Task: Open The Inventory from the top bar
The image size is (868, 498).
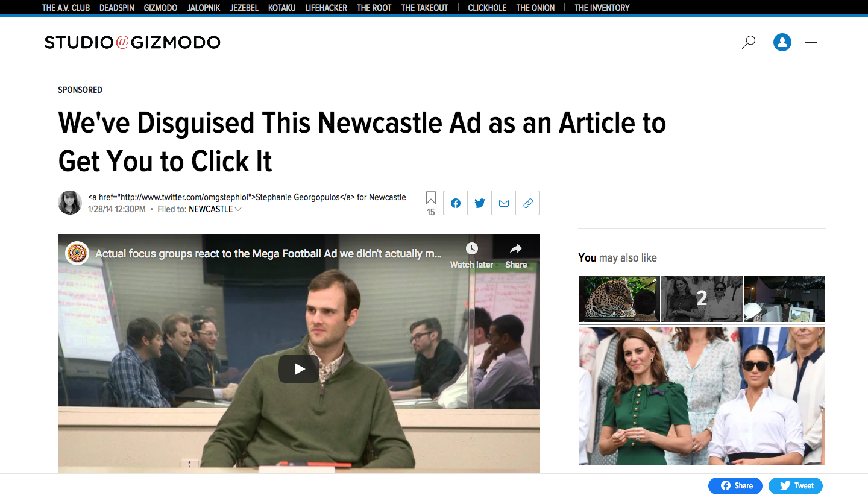Action: point(602,8)
